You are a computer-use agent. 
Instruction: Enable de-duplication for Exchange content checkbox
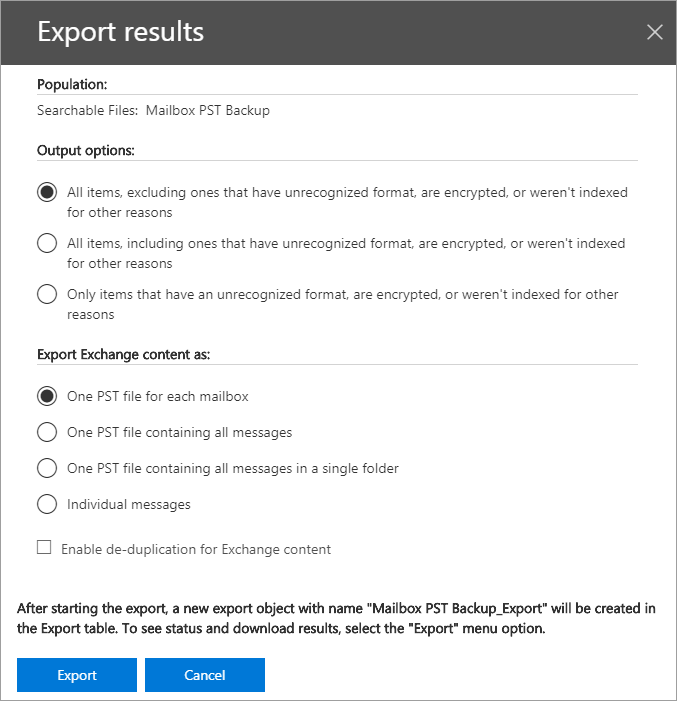coord(44,548)
